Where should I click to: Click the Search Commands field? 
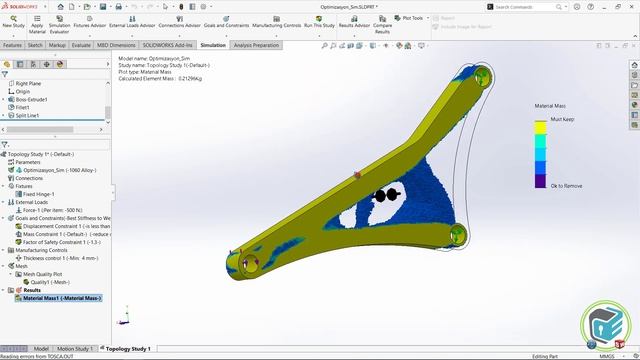[x=527, y=7]
